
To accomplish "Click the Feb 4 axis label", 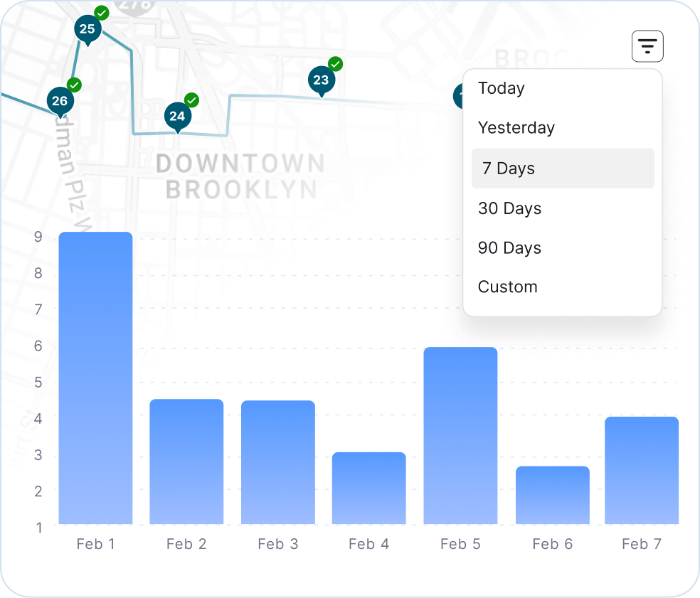I will tap(368, 544).
